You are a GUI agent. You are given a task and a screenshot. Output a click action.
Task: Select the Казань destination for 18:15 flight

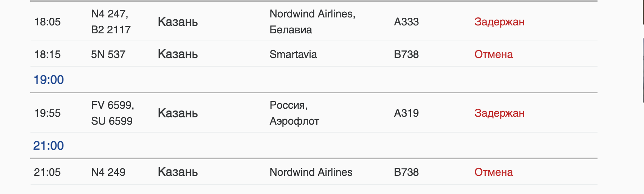pyautogui.click(x=178, y=54)
